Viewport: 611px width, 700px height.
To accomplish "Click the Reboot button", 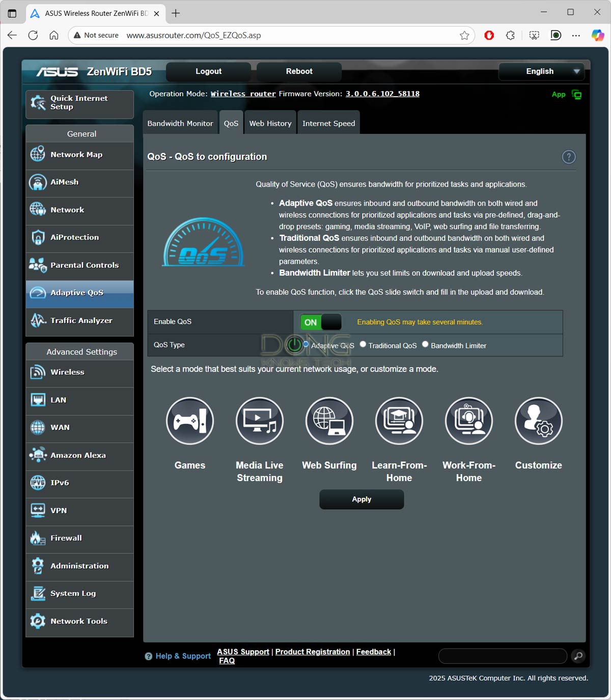I will click(299, 71).
